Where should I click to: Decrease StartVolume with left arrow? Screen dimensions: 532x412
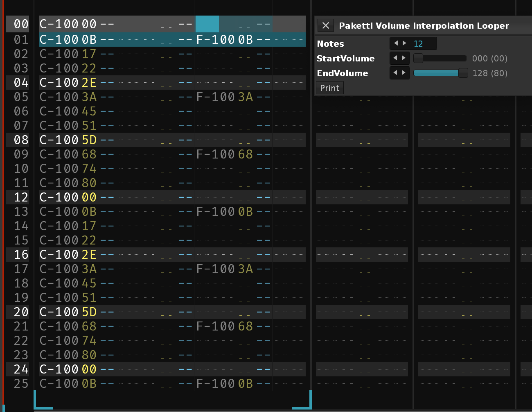coord(395,58)
